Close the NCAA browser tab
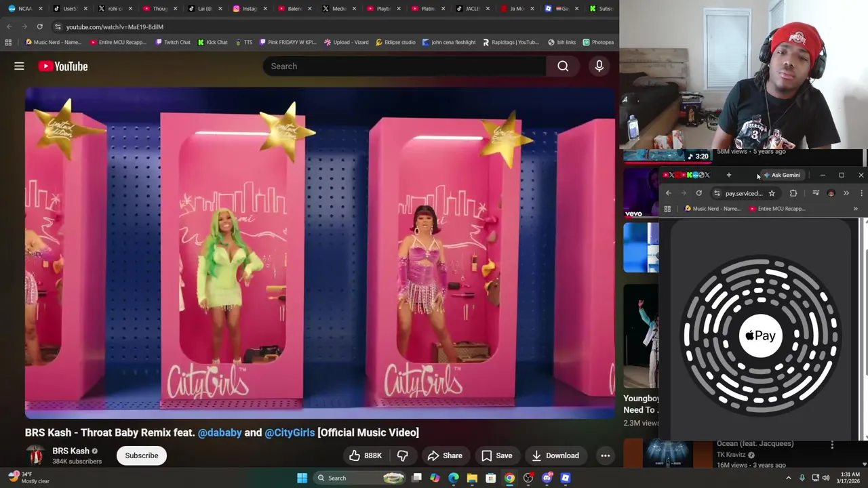Image resolution: width=868 pixels, height=488 pixels. pos(41,9)
